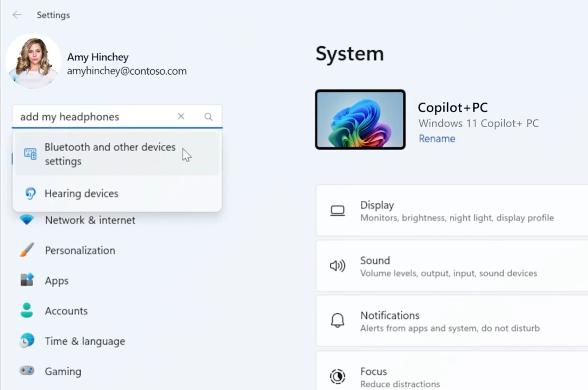The image size is (588, 390).
Task: Click the Amy Hinchey account name
Action: click(98, 57)
